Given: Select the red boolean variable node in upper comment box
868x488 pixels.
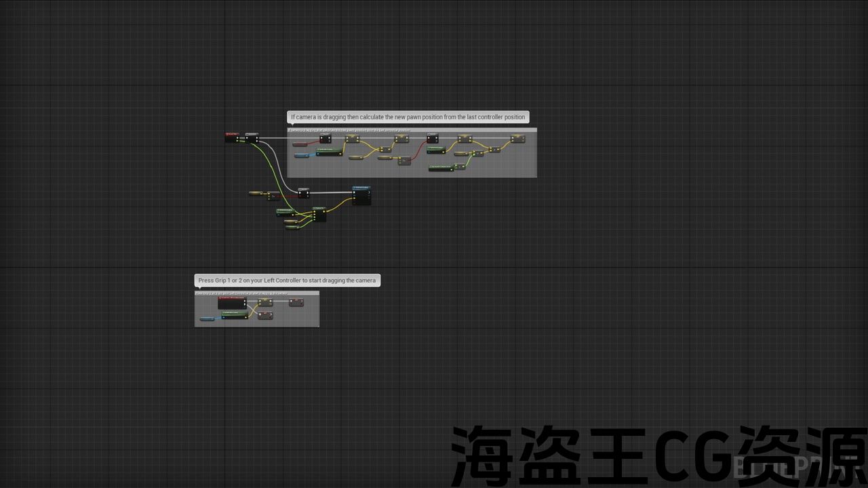Looking at the screenshot, I should click(x=299, y=144).
